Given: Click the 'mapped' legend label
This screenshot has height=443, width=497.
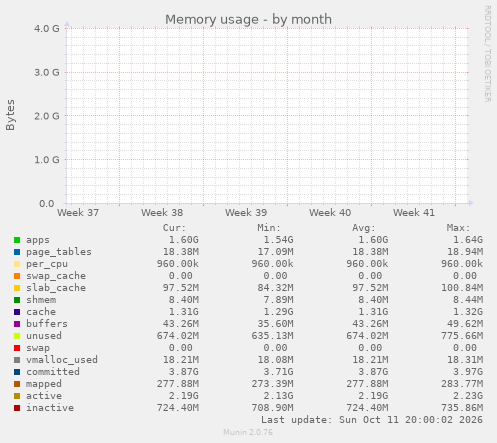Looking at the screenshot, I should click(44, 384).
